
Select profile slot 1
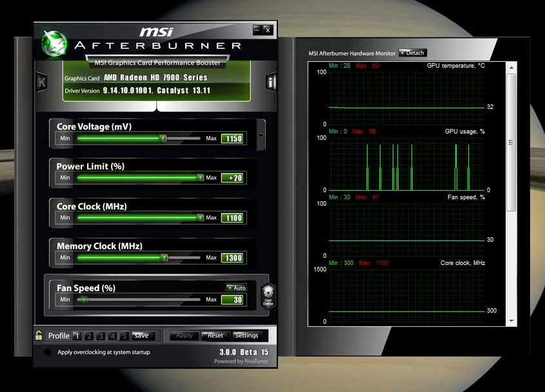pyautogui.click(x=77, y=336)
